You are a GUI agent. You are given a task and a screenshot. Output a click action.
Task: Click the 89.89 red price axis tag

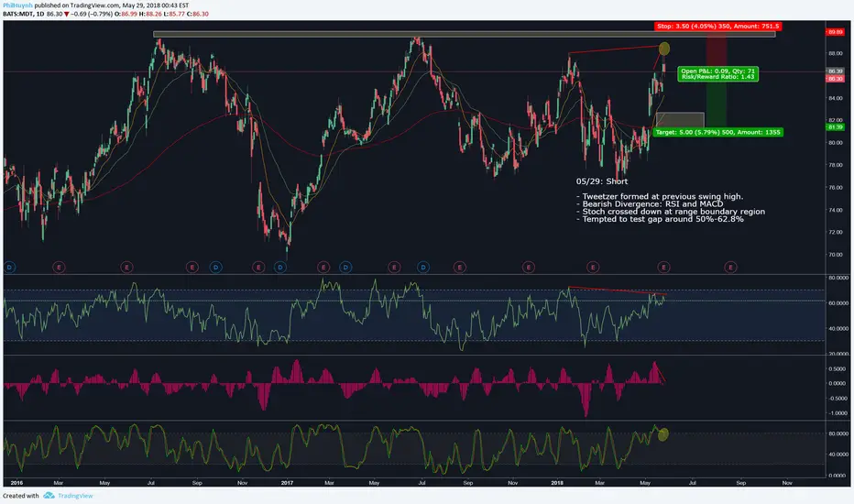click(x=835, y=32)
